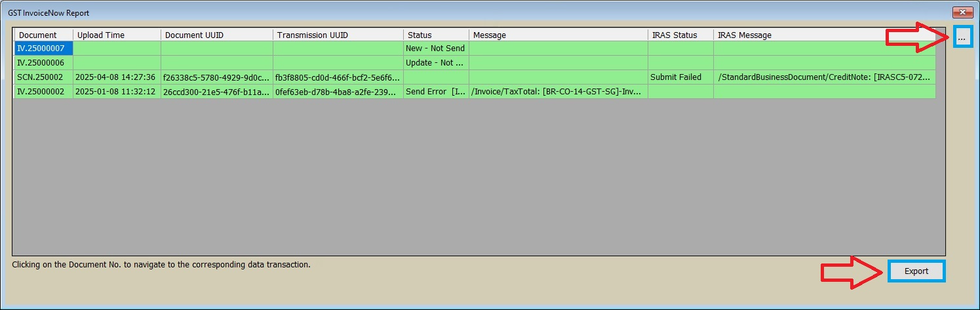Click the upload time 2025-04-08 14:27:36 cell
This screenshot has height=310, width=980.
[x=117, y=77]
